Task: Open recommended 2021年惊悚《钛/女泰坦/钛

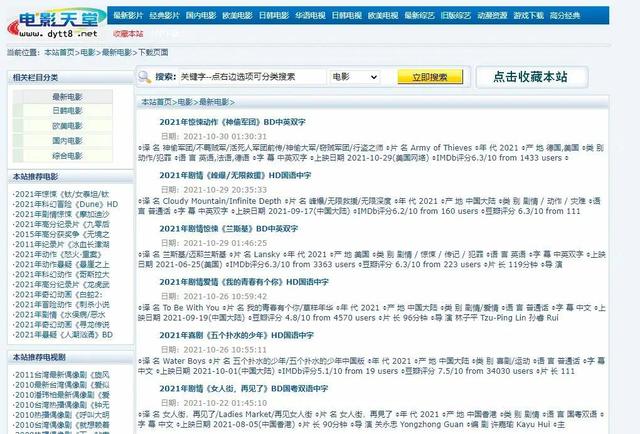Action: (62, 194)
